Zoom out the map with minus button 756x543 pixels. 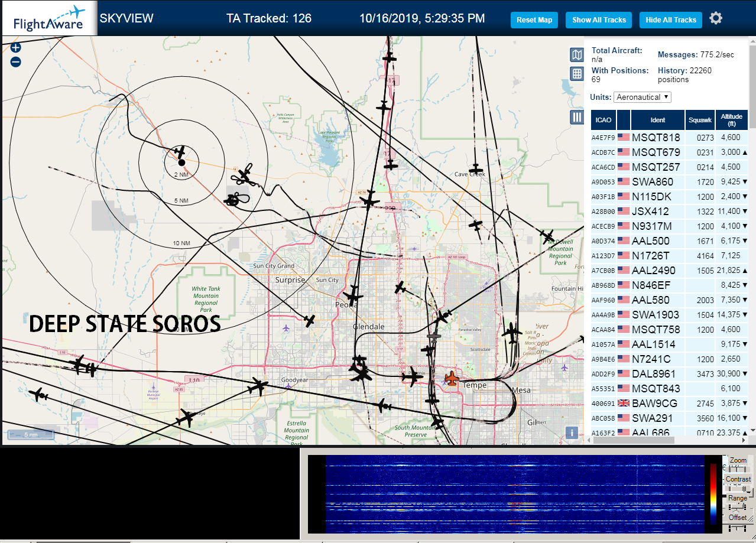point(16,61)
